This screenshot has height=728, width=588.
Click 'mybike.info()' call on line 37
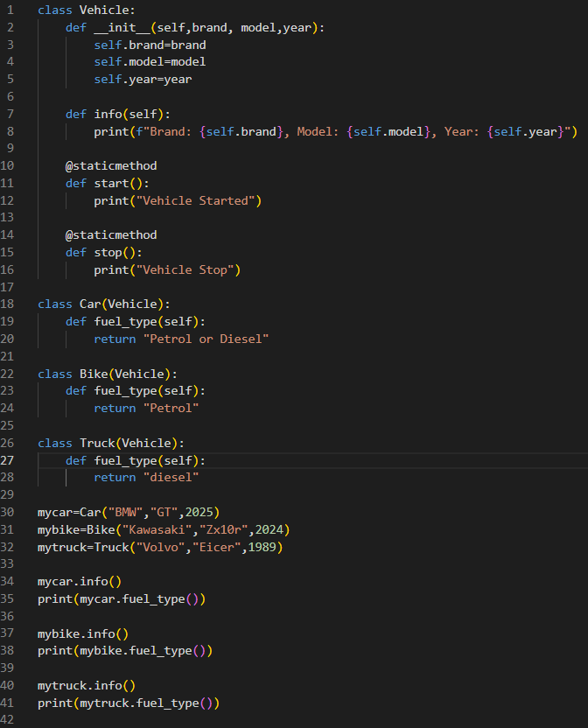coord(83,634)
